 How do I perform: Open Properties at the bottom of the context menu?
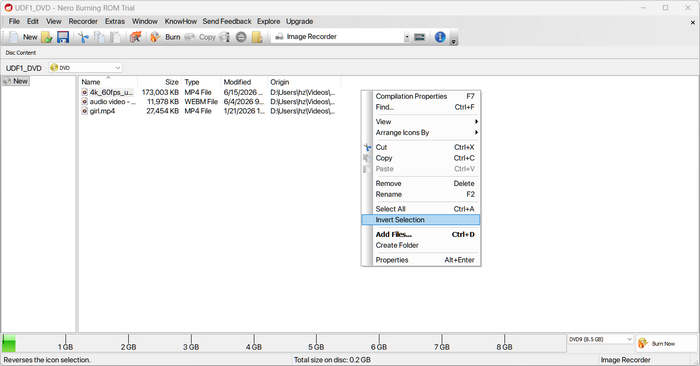(x=421, y=260)
